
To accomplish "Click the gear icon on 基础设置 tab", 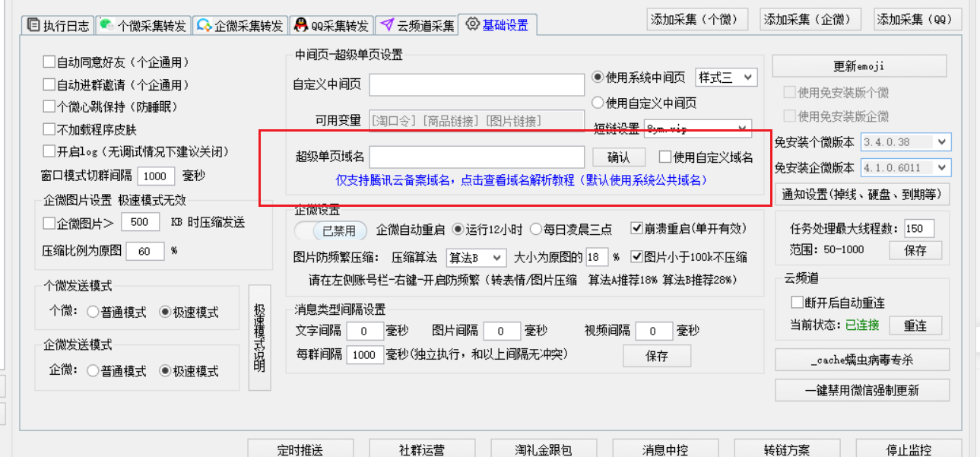I will pos(472,24).
